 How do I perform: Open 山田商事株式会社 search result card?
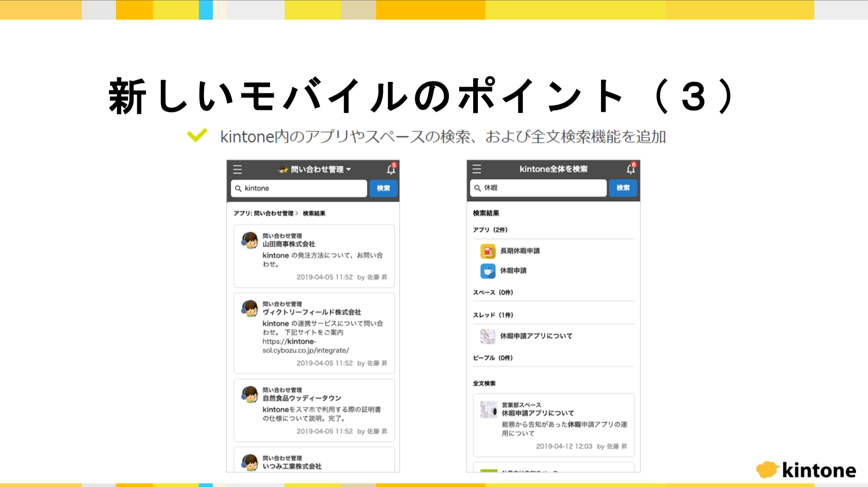(x=314, y=256)
